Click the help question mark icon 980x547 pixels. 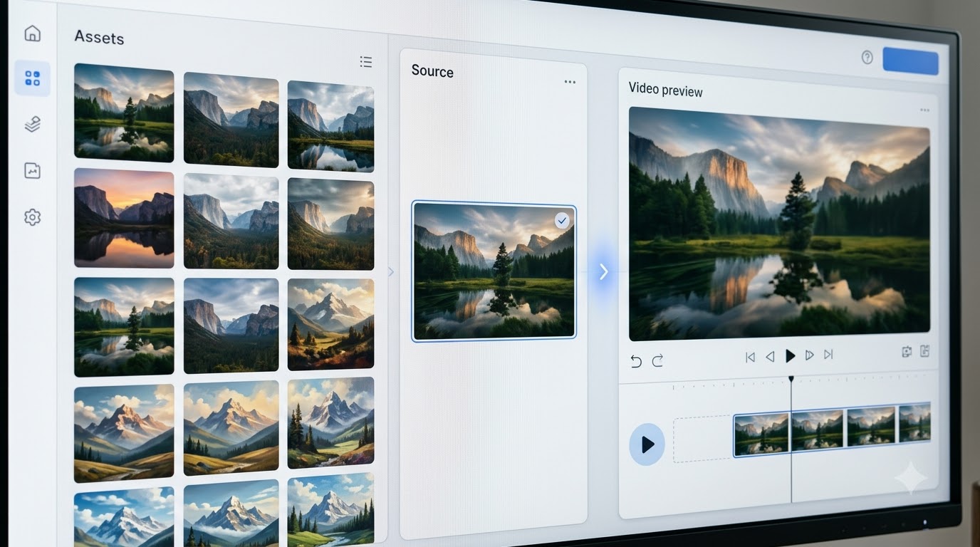point(867,58)
